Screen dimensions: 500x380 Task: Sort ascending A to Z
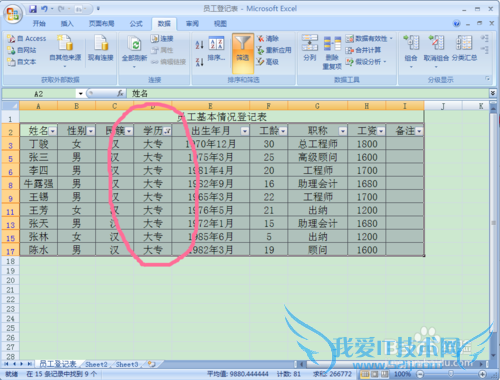(x=199, y=44)
